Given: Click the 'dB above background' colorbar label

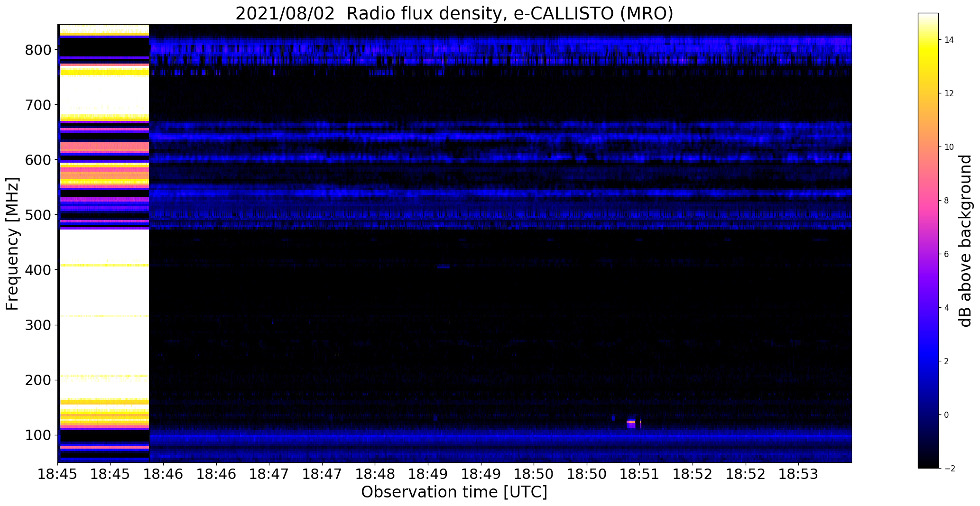Looking at the screenshot, I should (965, 241).
